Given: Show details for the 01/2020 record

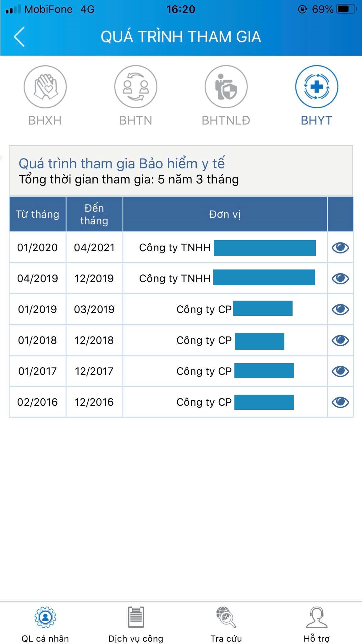Looking at the screenshot, I should point(341,248).
